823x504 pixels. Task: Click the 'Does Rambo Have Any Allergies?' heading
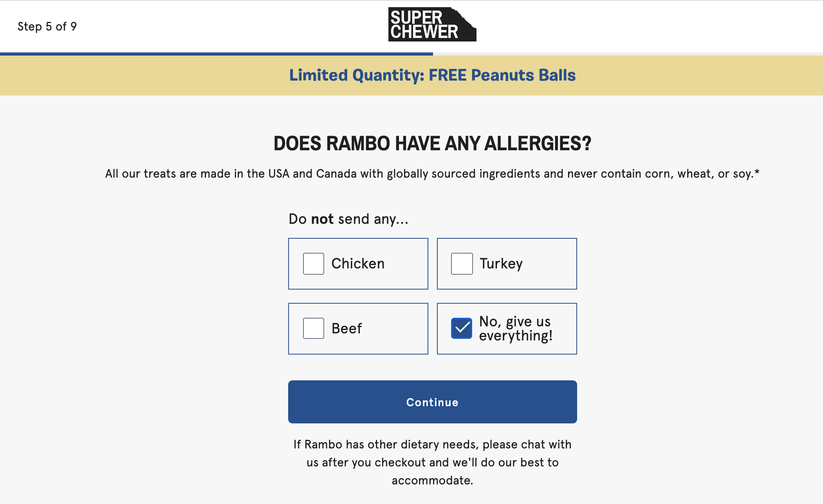432,143
